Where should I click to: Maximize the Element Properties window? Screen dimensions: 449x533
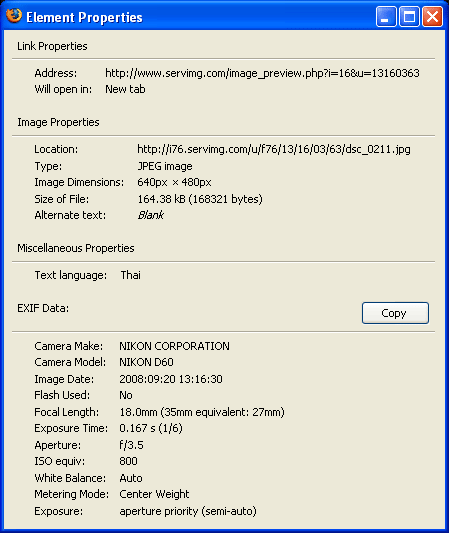[409, 16]
